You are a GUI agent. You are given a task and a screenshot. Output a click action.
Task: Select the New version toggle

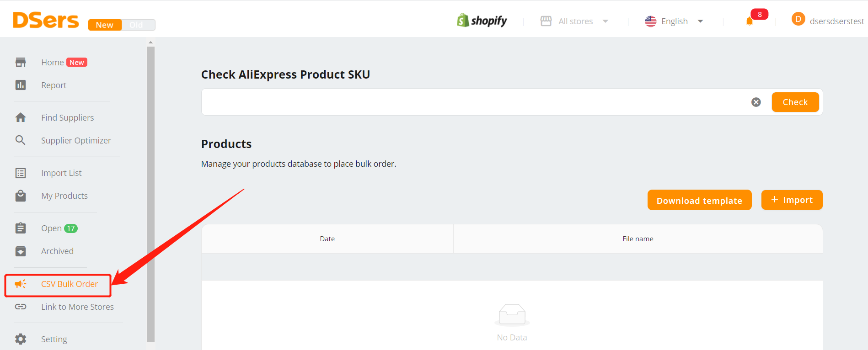pyautogui.click(x=105, y=25)
